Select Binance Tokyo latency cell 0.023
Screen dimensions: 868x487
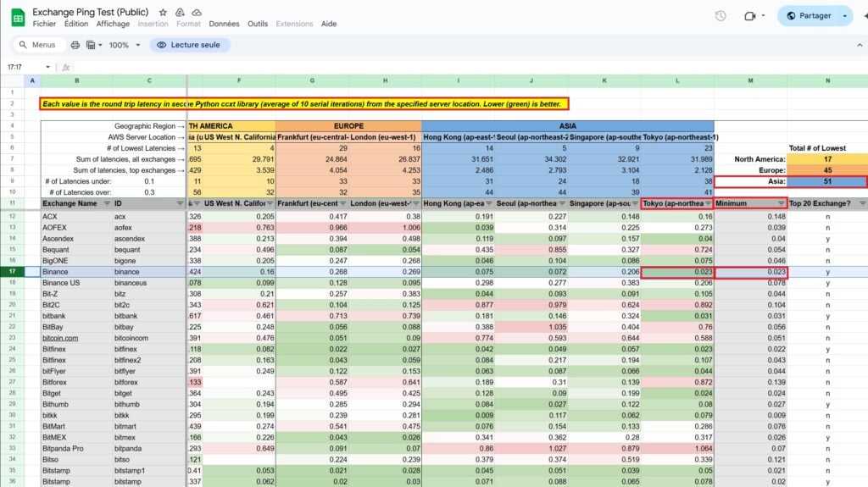coord(677,272)
